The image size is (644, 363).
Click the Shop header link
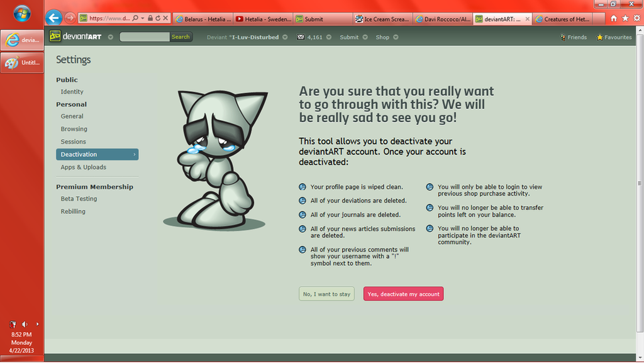(x=382, y=37)
